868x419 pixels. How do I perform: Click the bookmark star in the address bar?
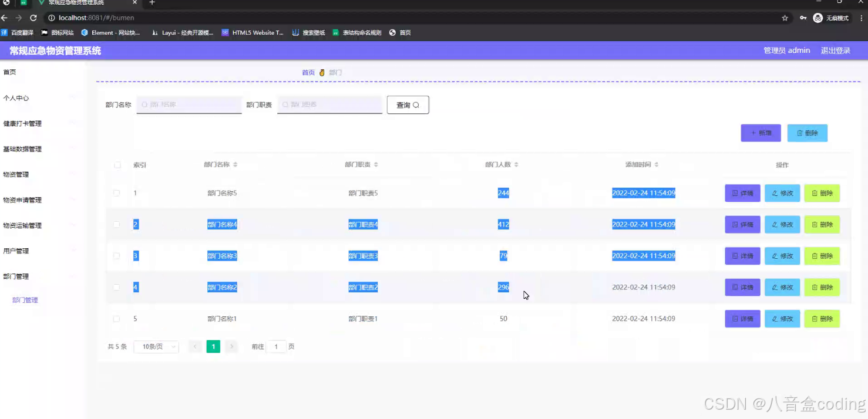pos(785,18)
